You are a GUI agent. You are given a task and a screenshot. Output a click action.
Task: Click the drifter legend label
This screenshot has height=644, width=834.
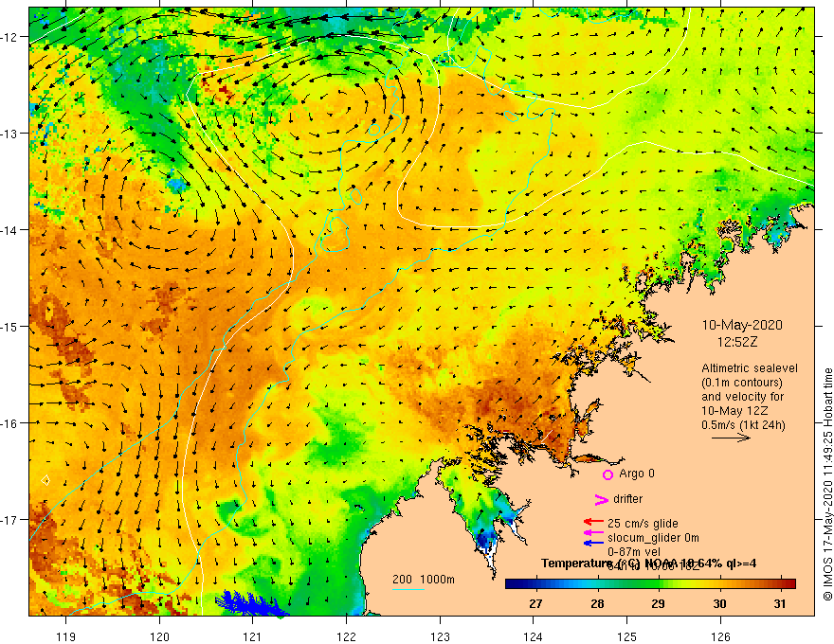pos(627,498)
